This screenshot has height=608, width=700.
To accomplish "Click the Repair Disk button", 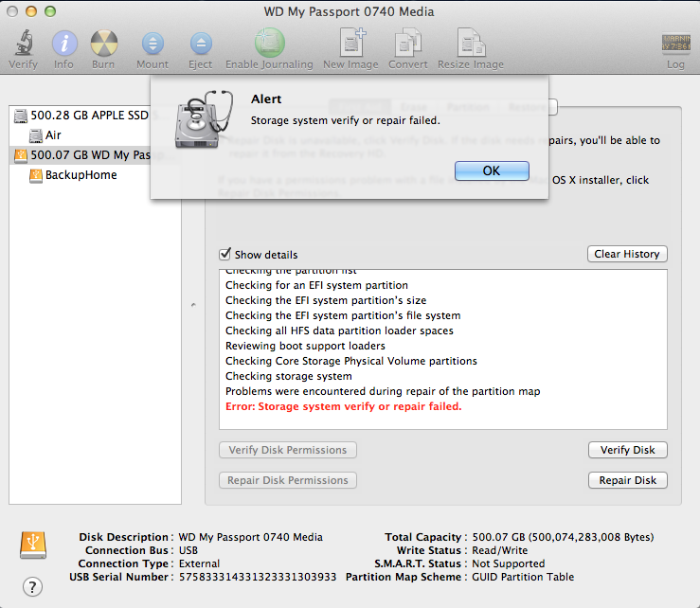I will [x=627, y=480].
